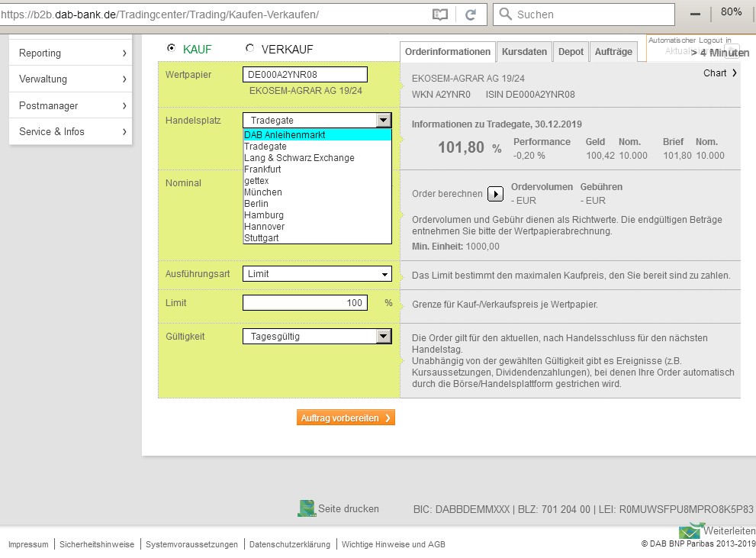Click the Seite drucken link text

click(349, 509)
